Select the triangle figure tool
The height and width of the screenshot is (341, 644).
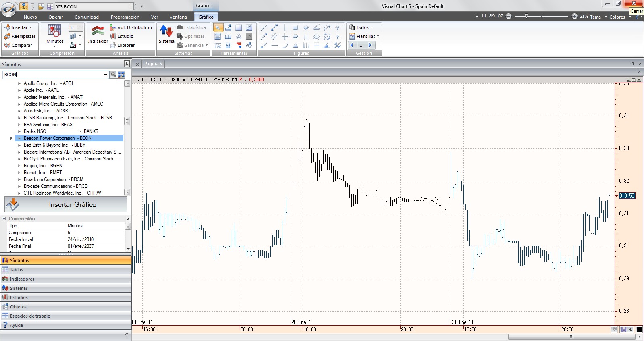(x=295, y=45)
